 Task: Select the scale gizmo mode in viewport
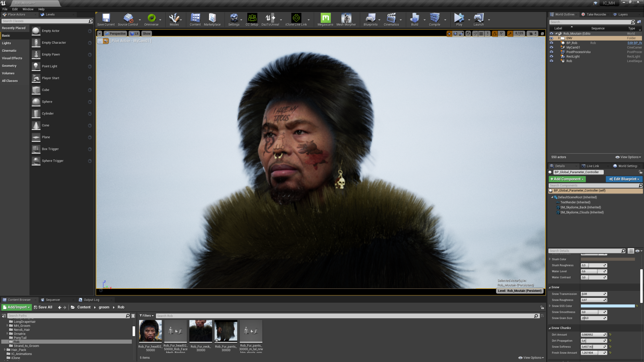coord(461,33)
